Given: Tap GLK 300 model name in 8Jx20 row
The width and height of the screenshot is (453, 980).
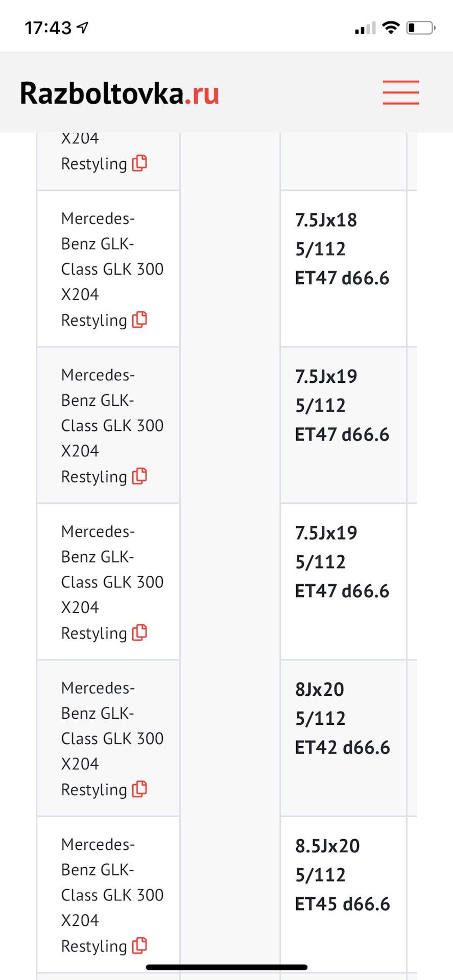Looking at the screenshot, I should (112, 738).
